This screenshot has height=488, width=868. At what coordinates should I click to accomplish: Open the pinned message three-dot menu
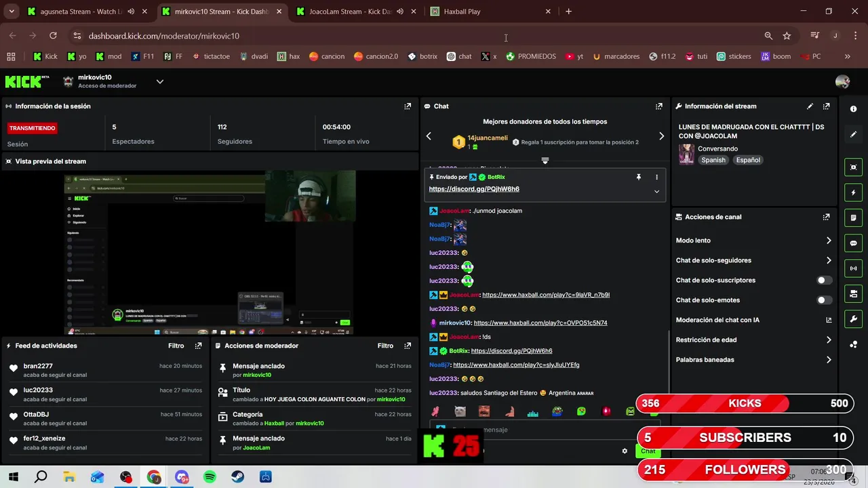click(656, 177)
